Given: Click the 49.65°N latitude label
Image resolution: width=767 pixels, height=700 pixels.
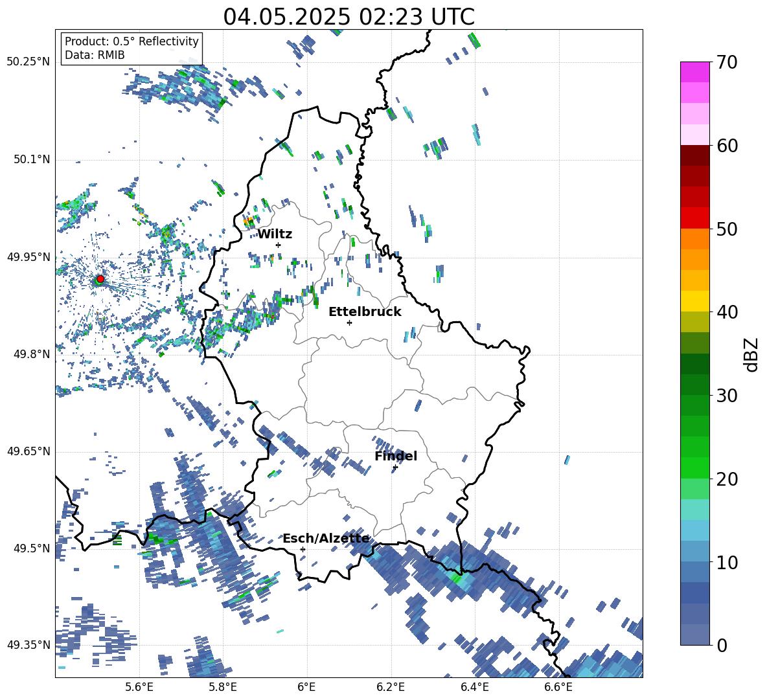Looking at the screenshot, I should (29, 451).
